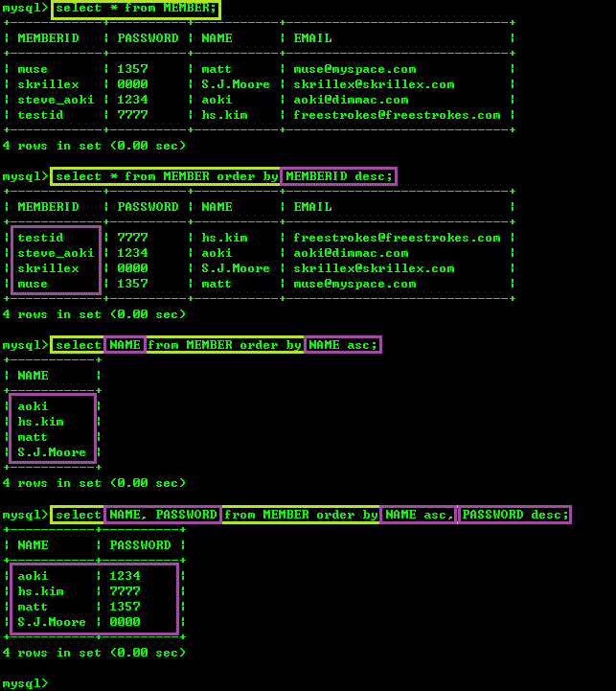Click freestrokes@freestrokes.com in the second table

(x=397, y=238)
